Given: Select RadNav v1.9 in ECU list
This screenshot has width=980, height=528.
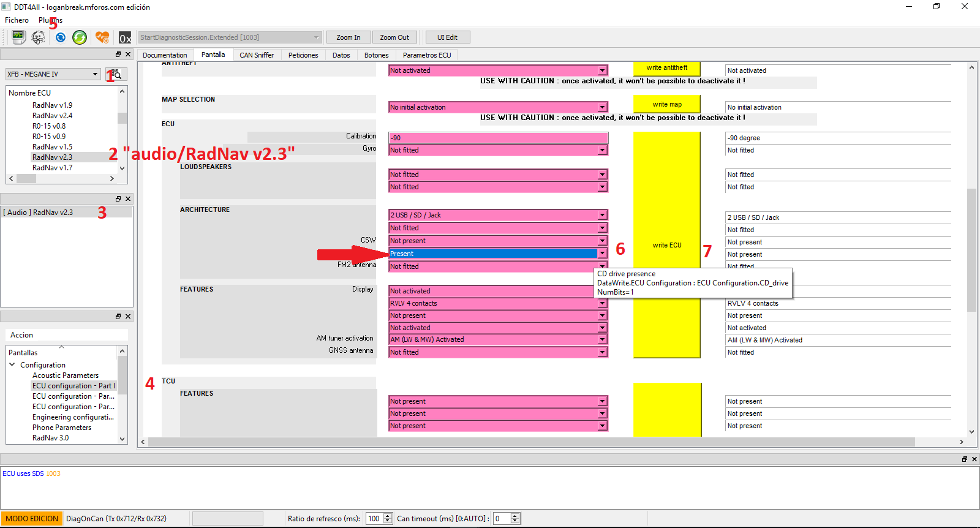Looking at the screenshot, I should (x=52, y=105).
